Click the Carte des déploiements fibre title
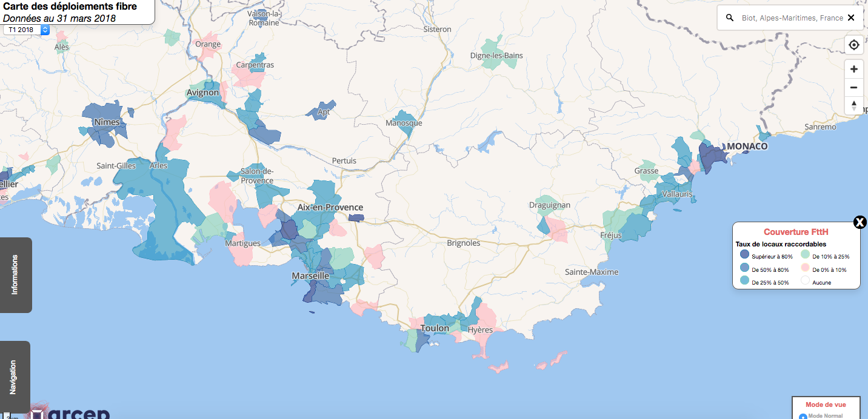 click(70, 7)
